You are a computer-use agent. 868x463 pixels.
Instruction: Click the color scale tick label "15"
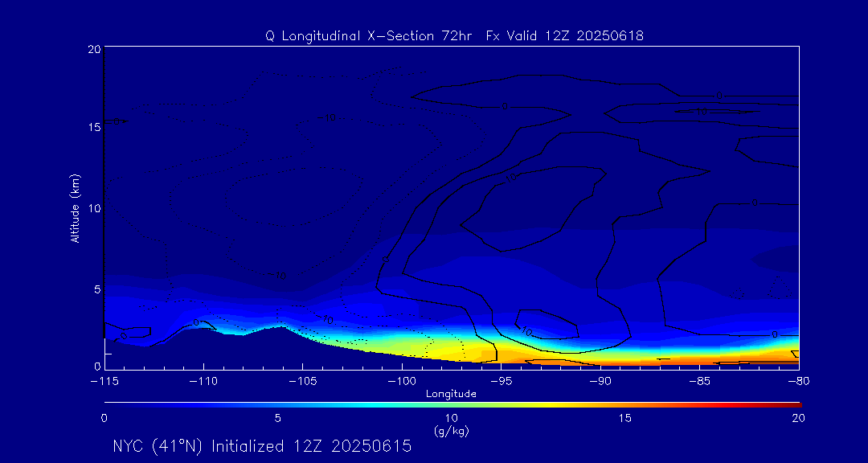[625, 419]
